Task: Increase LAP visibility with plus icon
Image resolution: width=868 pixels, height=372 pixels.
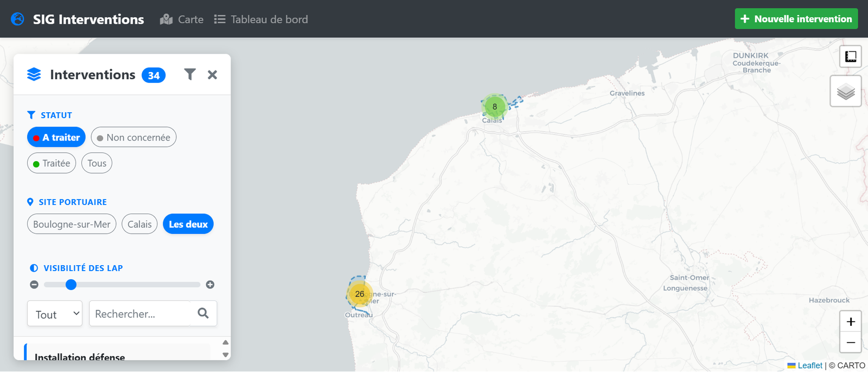Action: (x=210, y=285)
